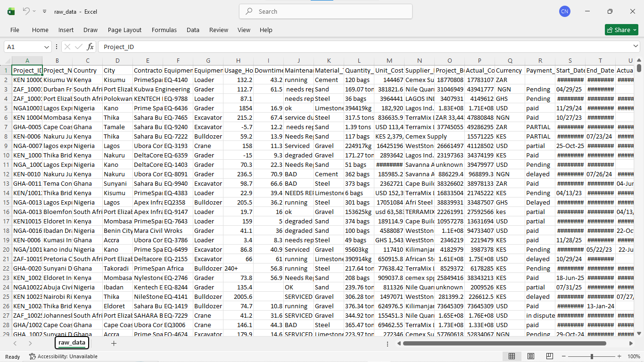Click vertical scrollbar down arrow
644x362 pixels.
tap(639, 333)
